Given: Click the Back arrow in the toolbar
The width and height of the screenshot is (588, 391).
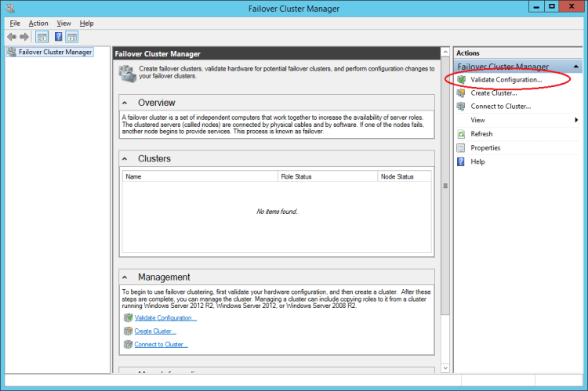Looking at the screenshot, I should pos(11,37).
